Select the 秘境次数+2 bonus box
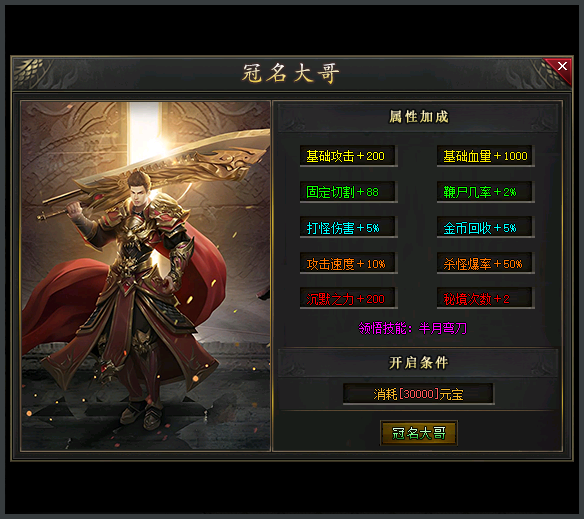The height and width of the screenshot is (519, 584). pyautogui.click(x=485, y=298)
